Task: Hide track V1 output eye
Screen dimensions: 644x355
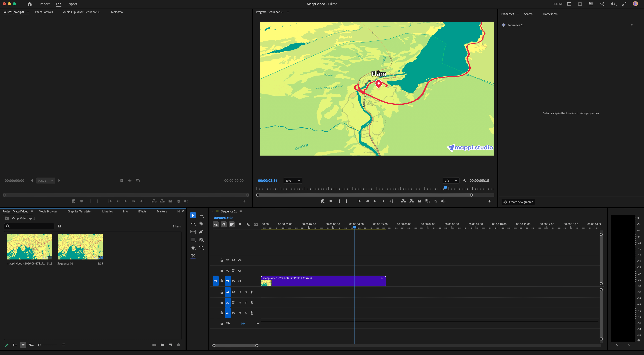Action: click(239, 281)
